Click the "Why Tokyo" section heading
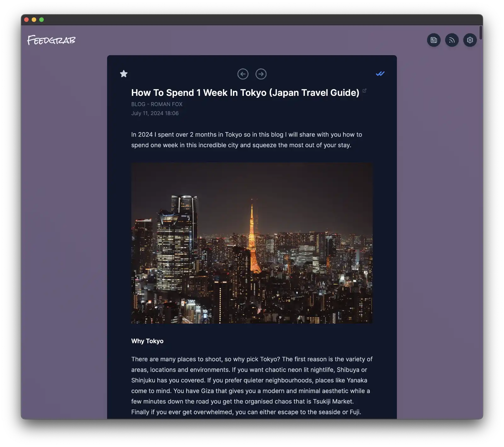504x447 pixels. 147,341
